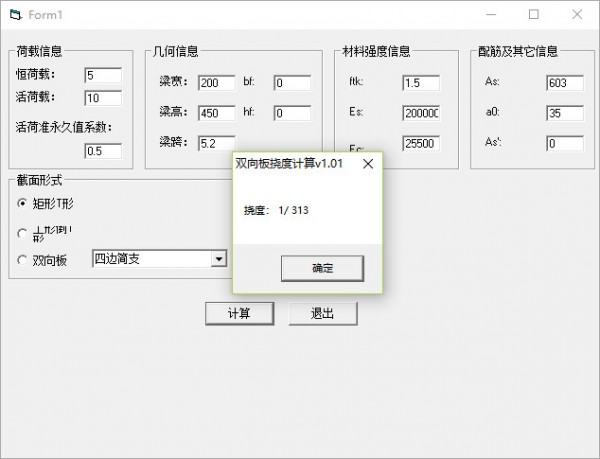600x459 pixels.
Task: Select the 双向板 radio button
Action: point(22,260)
